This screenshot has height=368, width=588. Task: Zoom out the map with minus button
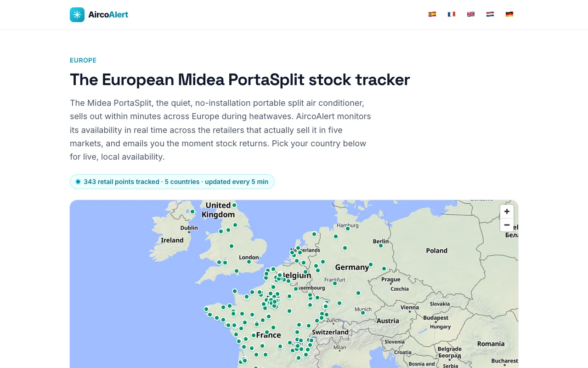point(507,225)
